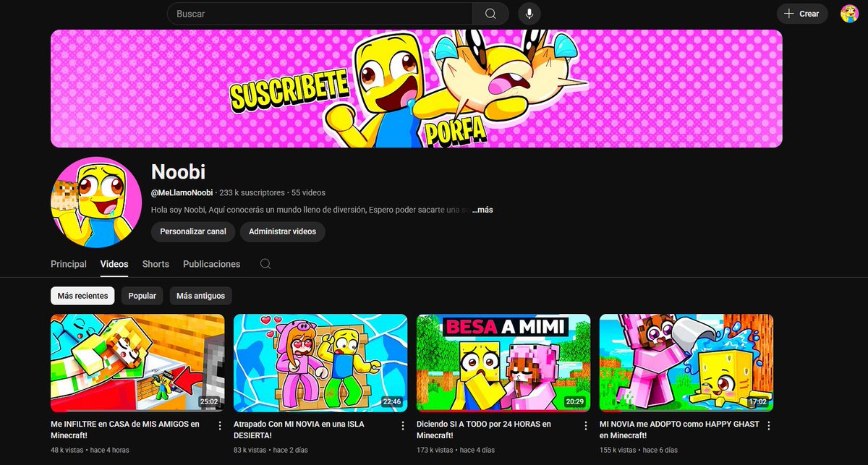Click the Noobi channel profile picture

click(x=96, y=202)
